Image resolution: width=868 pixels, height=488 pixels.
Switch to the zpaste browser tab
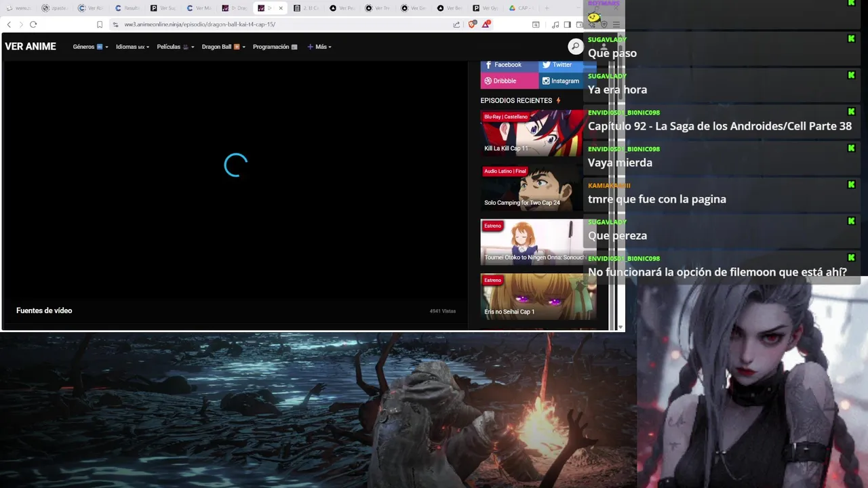tap(54, 8)
